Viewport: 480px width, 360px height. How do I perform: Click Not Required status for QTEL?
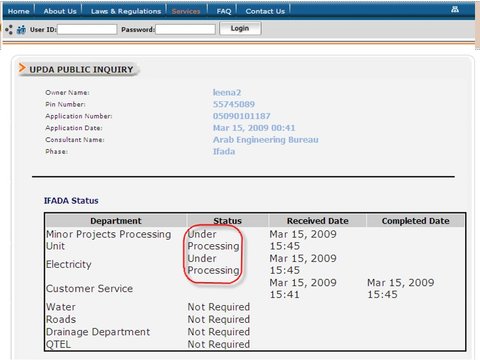pyautogui.click(x=219, y=344)
